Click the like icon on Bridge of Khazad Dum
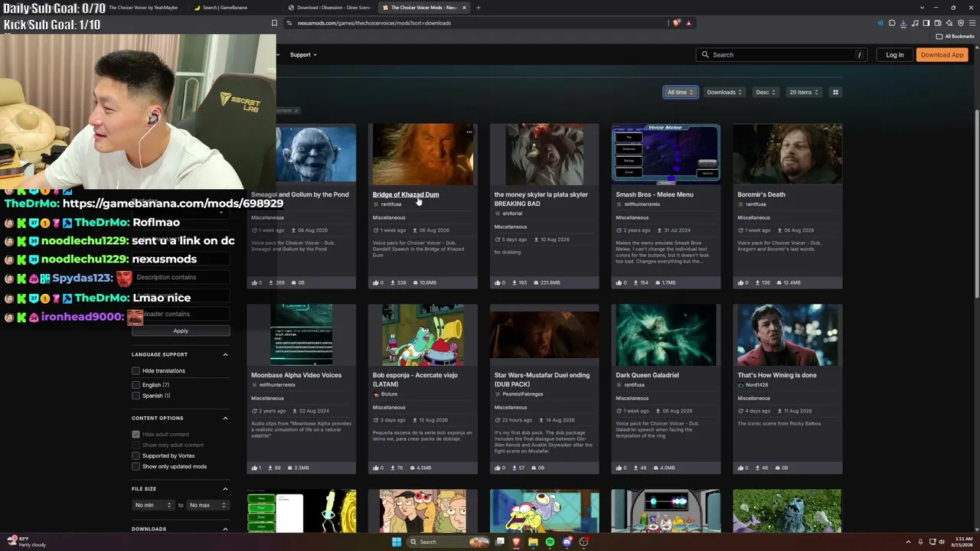 click(376, 282)
